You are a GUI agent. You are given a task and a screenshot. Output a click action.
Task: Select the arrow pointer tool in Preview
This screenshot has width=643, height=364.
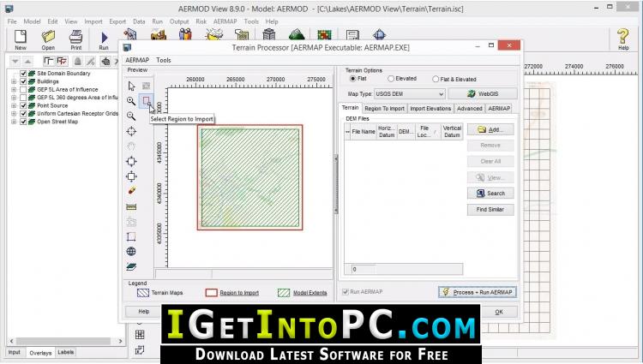click(x=131, y=86)
